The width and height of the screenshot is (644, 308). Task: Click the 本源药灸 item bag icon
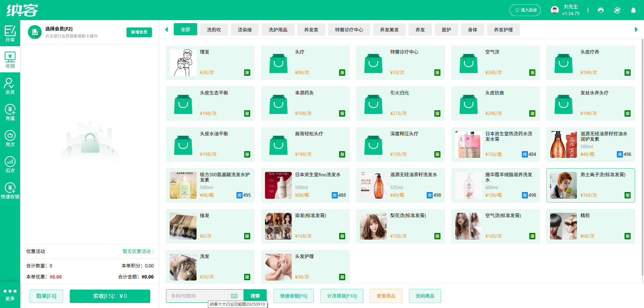tap(278, 104)
